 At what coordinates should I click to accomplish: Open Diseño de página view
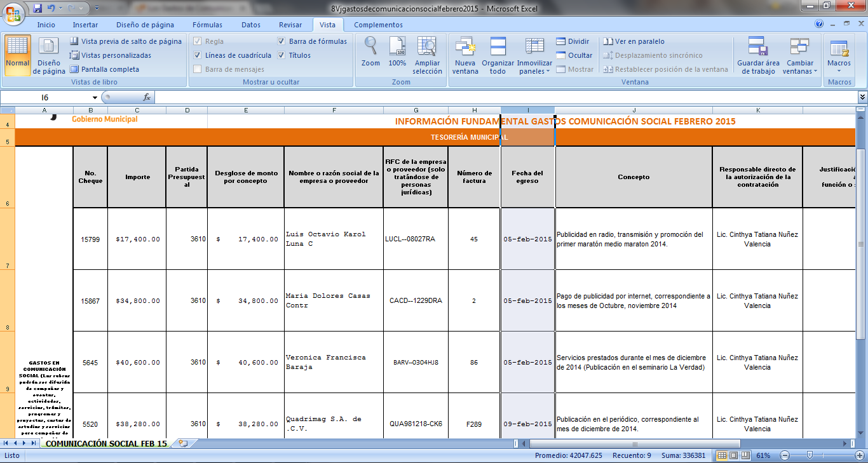point(49,55)
